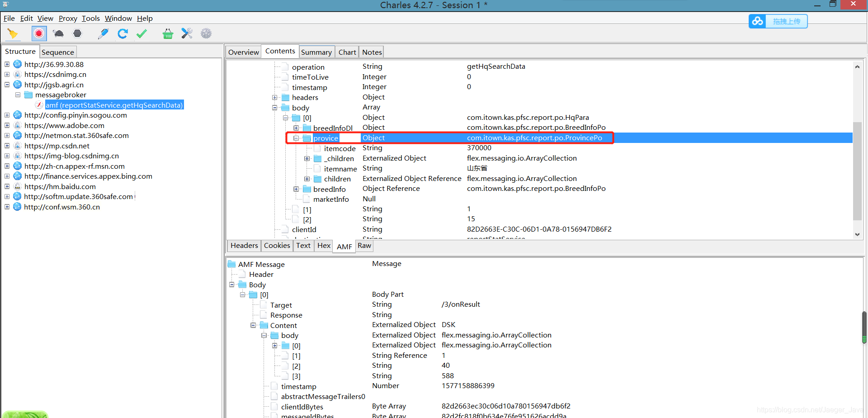Click the broom clear session icon
The height and width of the screenshot is (418, 868).
pos(13,33)
